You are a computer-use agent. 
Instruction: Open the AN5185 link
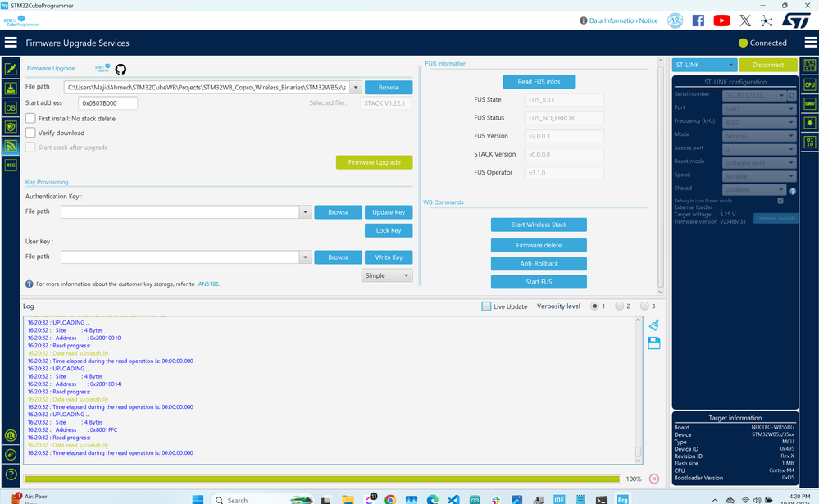pos(208,284)
